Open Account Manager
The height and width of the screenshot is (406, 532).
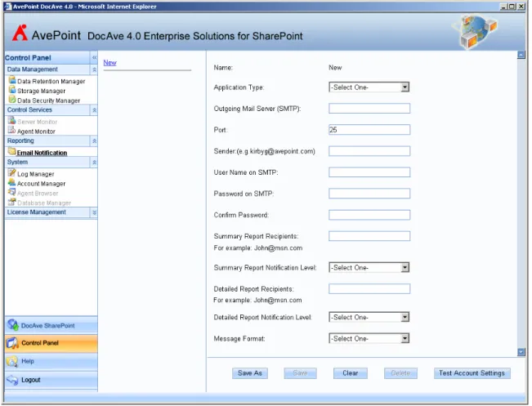(42, 184)
